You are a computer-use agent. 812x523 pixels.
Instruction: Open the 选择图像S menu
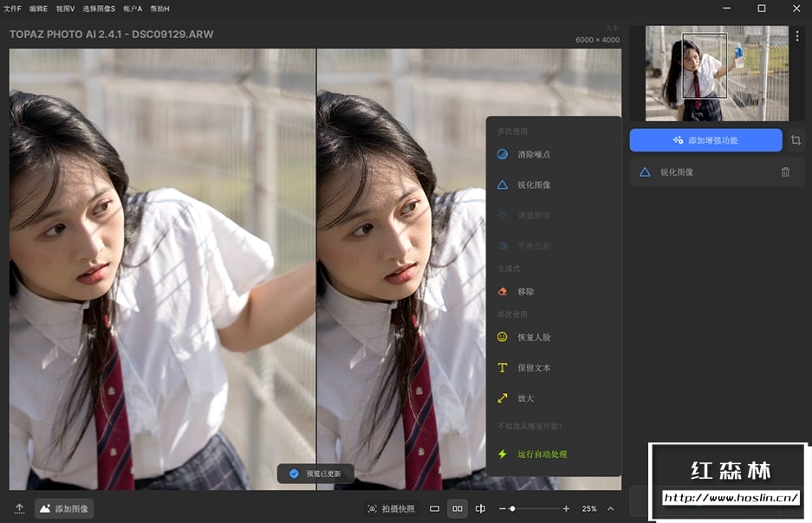[99, 9]
